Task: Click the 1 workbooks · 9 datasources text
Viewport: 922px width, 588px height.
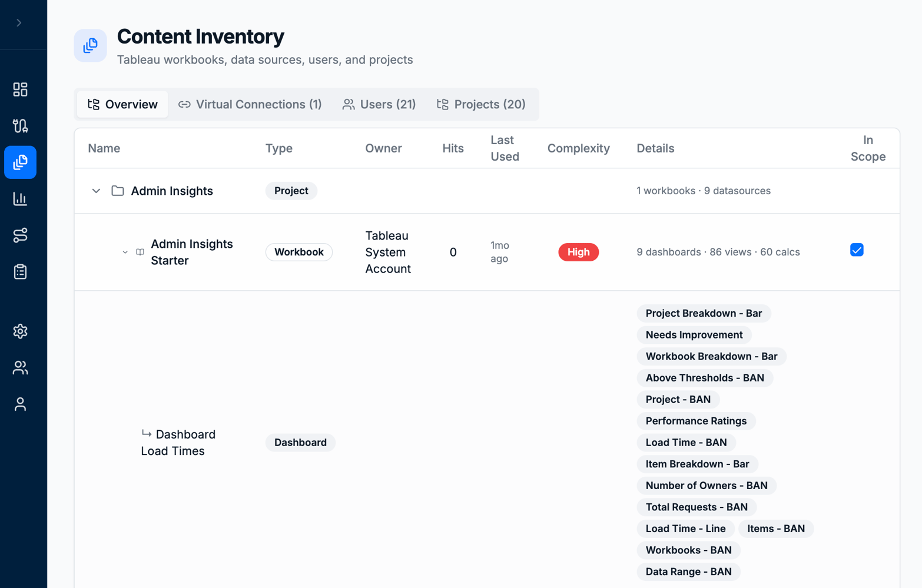Action: (704, 191)
